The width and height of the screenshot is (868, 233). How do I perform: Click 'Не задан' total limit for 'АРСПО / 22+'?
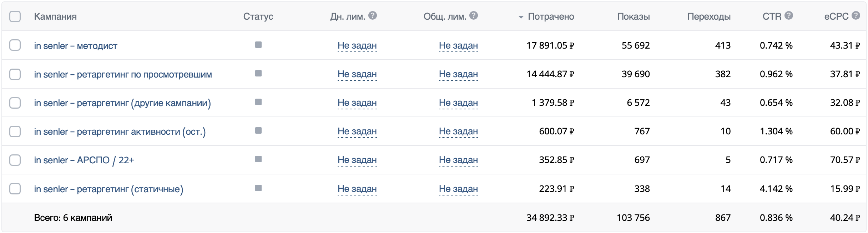(459, 160)
